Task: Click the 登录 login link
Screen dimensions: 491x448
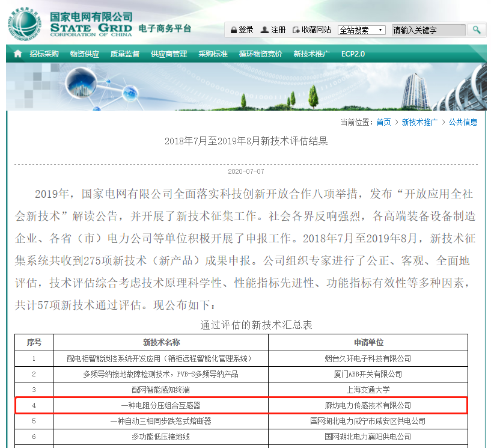Action: click(246, 29)
